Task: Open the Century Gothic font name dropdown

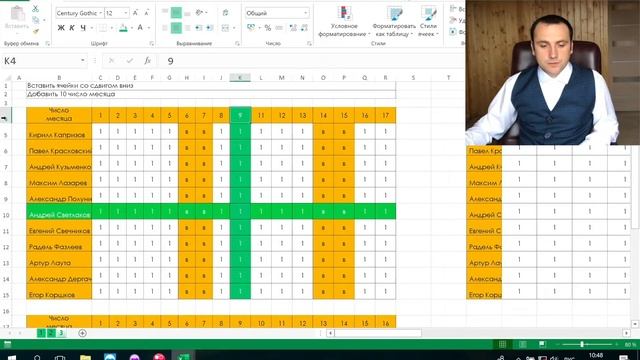Action: point(100,13)
